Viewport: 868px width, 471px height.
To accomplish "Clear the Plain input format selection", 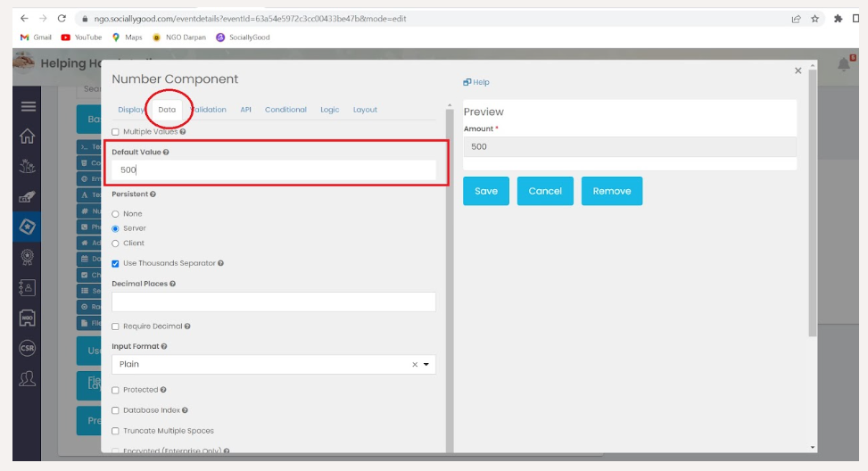I will [414, 365].
